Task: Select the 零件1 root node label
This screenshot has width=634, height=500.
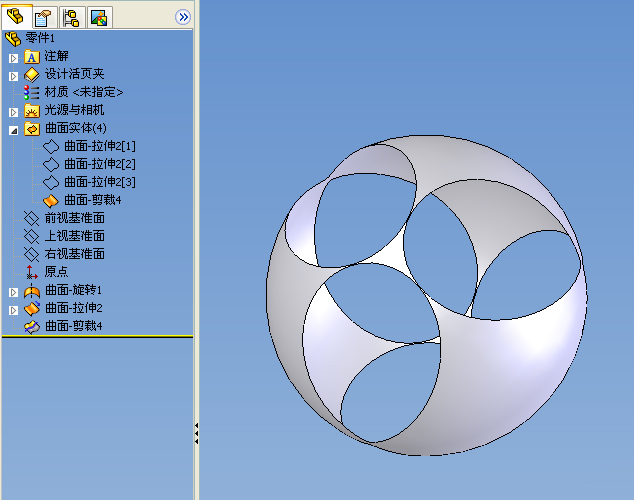Action: (x=40, y=38)
